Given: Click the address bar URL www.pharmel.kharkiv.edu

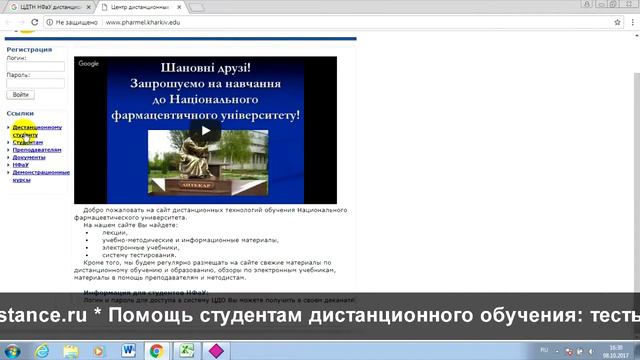Looking at the screenshot, I should (x=143, y=22).
